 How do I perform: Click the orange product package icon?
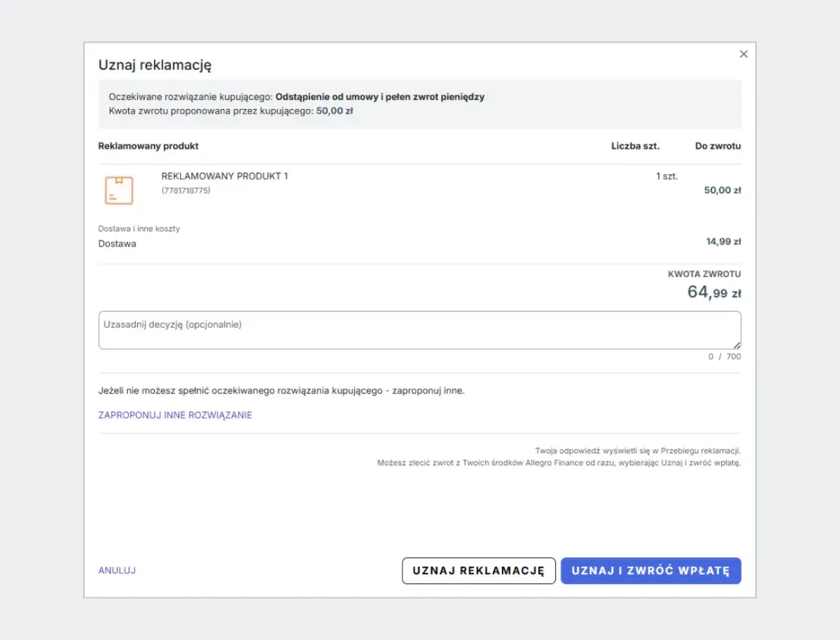pos(119,190)
